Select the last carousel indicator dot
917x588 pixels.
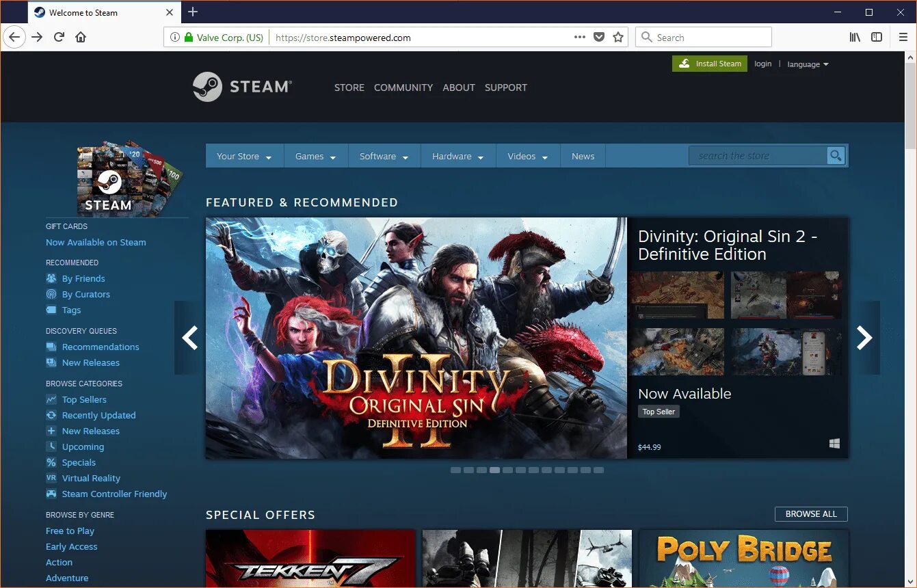(598, 470)
